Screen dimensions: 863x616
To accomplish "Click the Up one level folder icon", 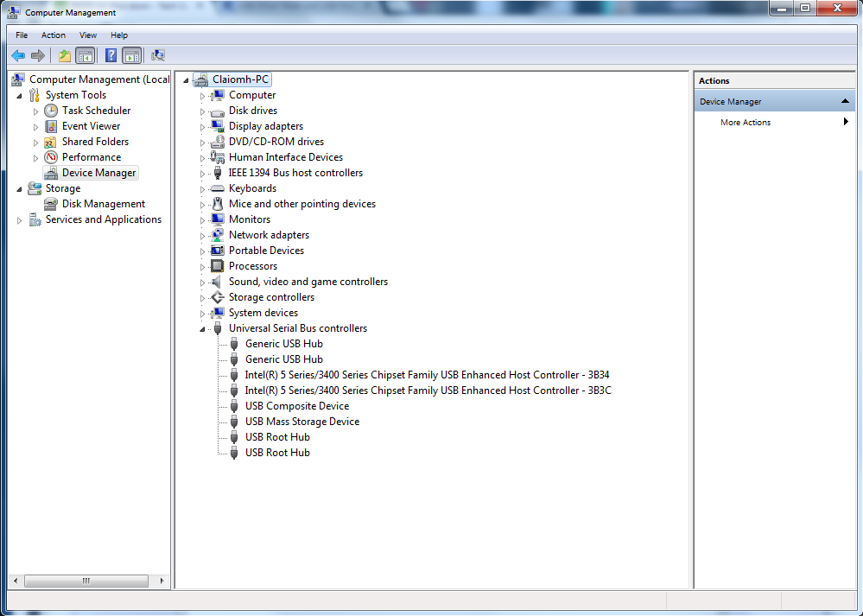I will tap(65, 55).
